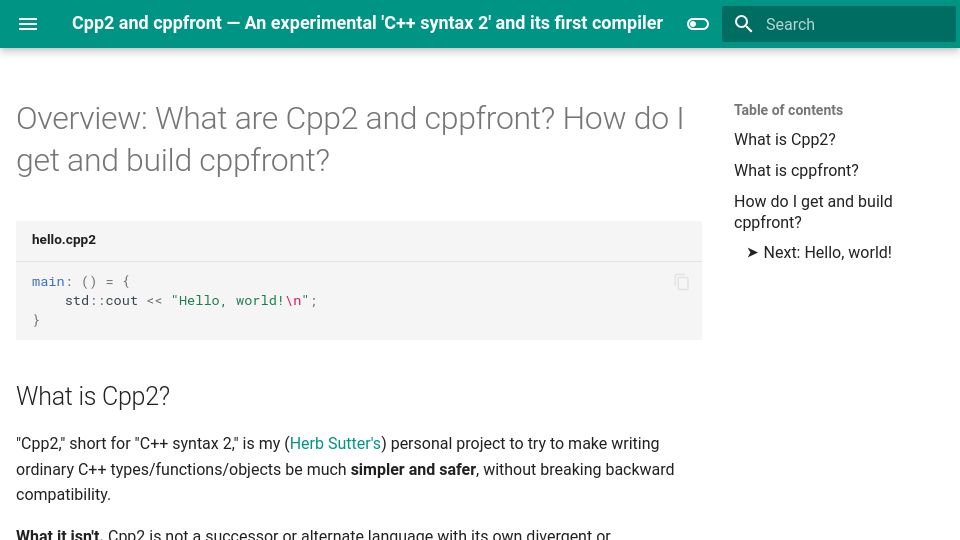Click the magnifier search icon
Screen dimensions: 960x540
(743, 24)
